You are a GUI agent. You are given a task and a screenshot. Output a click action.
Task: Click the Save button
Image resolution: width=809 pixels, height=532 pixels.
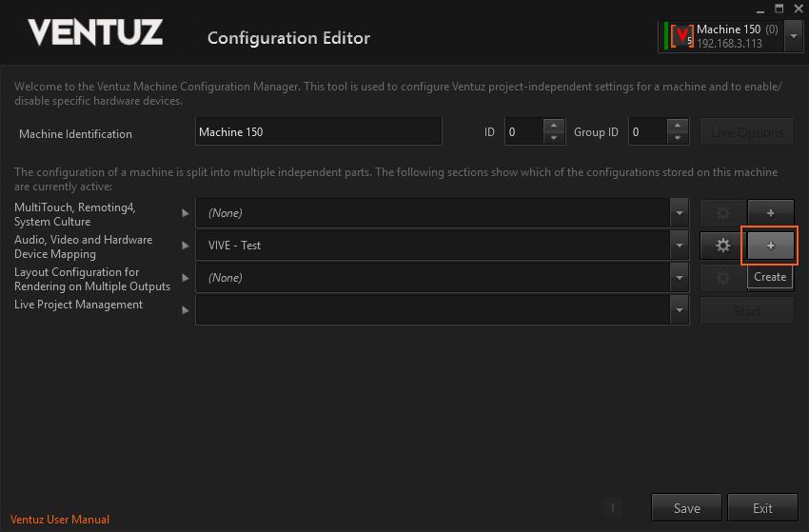coord(686,508)
